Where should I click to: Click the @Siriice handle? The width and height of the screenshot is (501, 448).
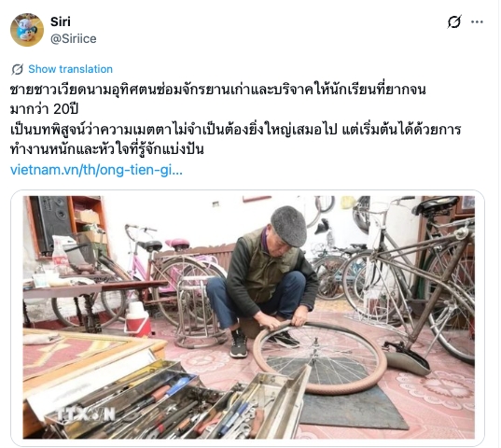click(x=73, y=38)
